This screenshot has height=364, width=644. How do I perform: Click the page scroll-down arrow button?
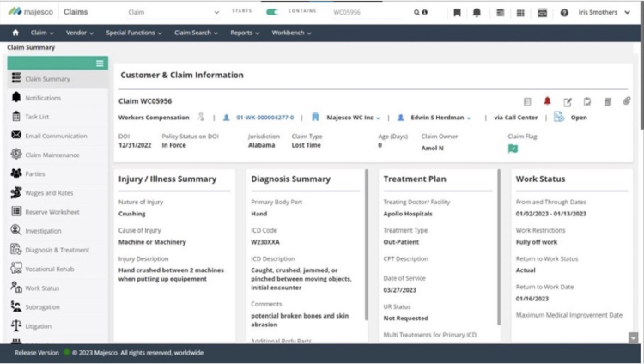[x=633, y=337]
